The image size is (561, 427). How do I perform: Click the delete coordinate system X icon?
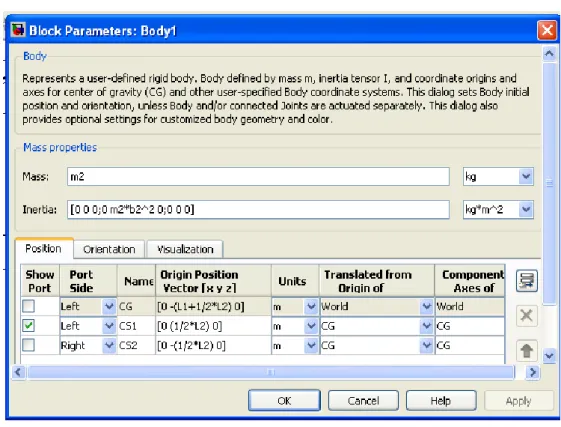[527, 316]
